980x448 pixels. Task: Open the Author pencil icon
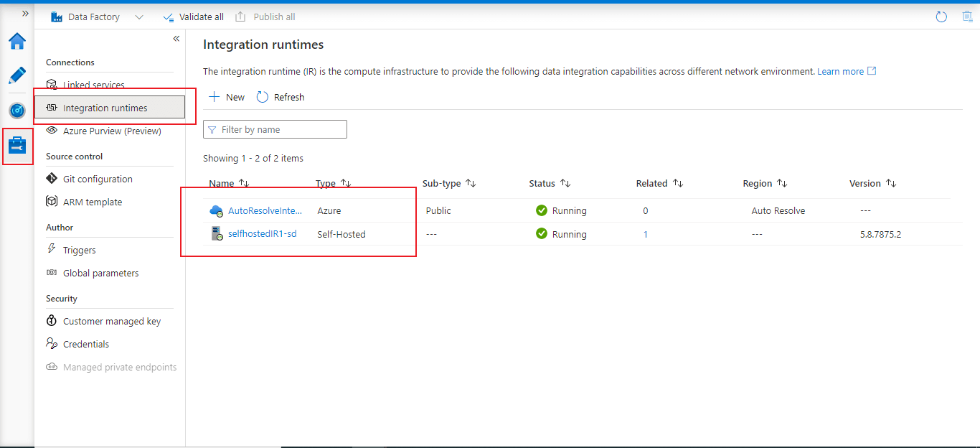[17, 75]
